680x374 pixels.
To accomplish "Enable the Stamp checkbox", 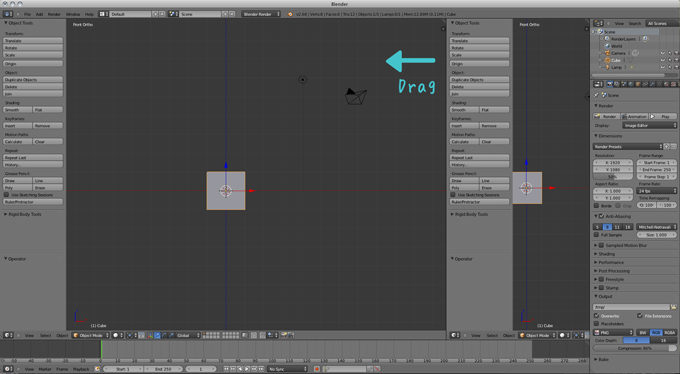I will point(602,288).
